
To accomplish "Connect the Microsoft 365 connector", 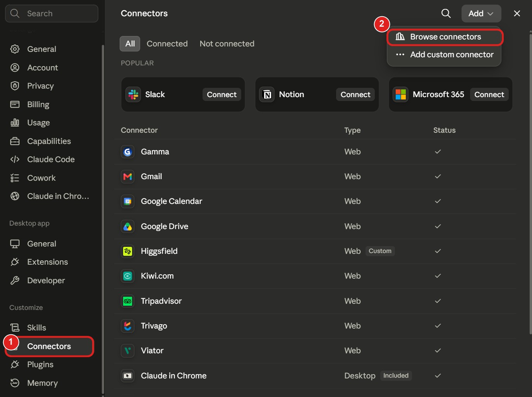I will point(489,94).
